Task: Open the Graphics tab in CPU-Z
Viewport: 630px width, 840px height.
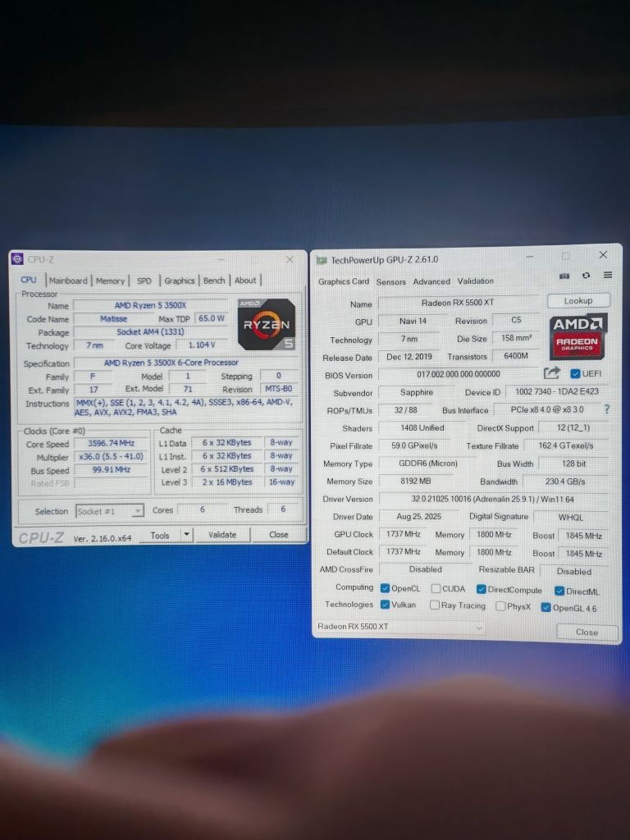Action: click(x=180, y=281)
